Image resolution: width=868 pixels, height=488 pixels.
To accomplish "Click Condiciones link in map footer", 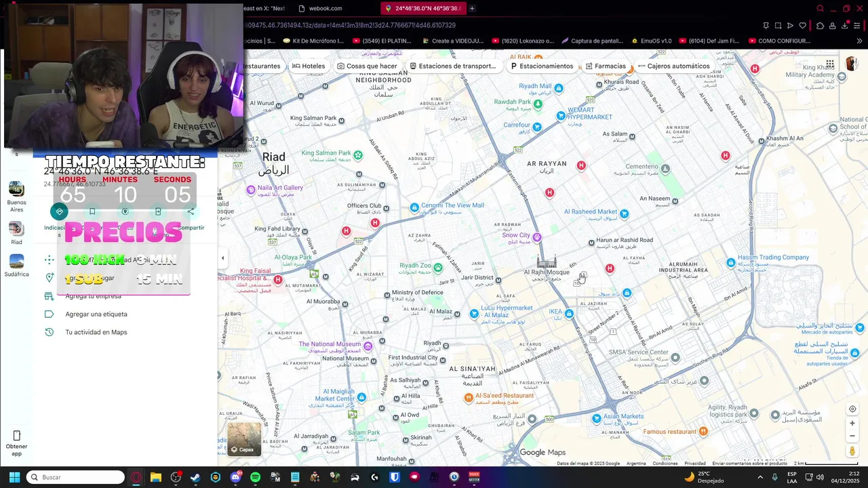I will point(665,464).
